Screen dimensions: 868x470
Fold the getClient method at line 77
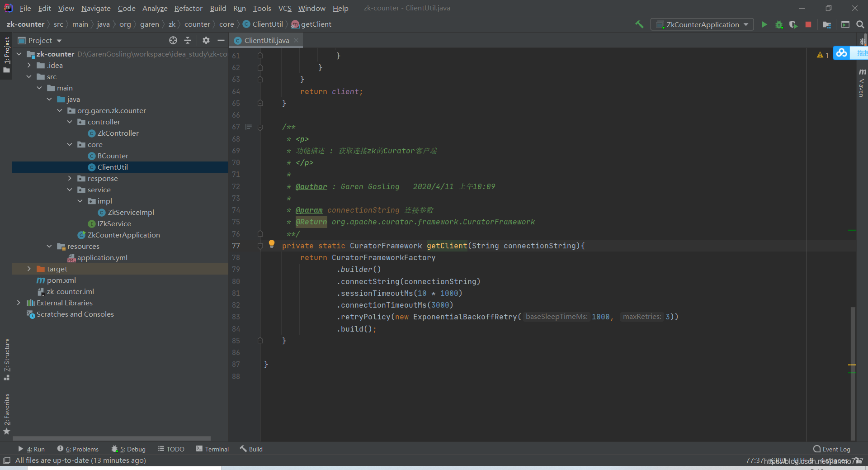point(260,246)
